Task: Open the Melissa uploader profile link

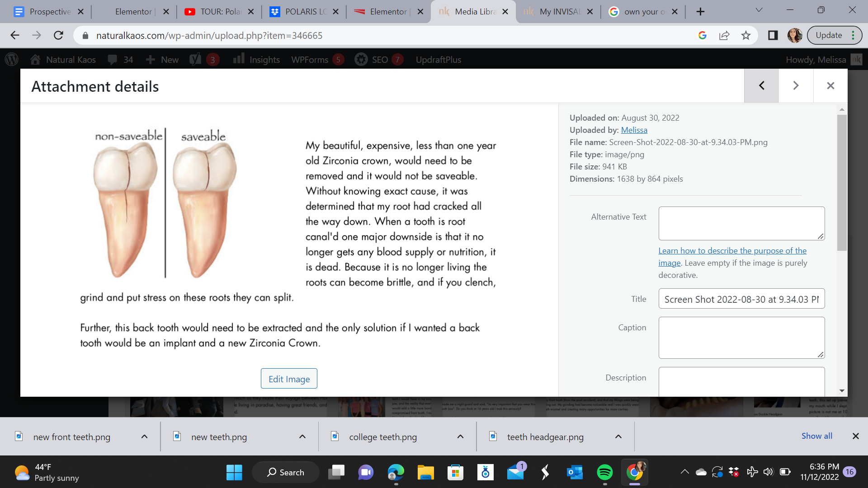Action: point(634,130)
